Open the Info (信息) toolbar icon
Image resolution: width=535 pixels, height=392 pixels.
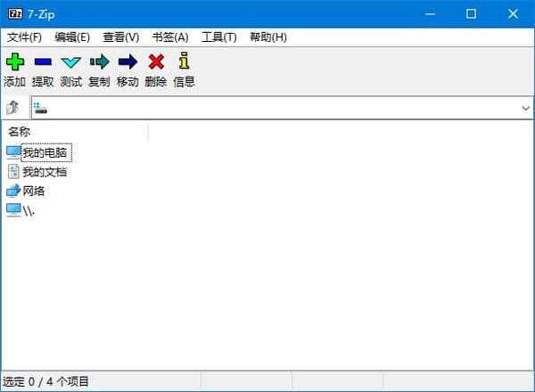click(x=184, y=61)
